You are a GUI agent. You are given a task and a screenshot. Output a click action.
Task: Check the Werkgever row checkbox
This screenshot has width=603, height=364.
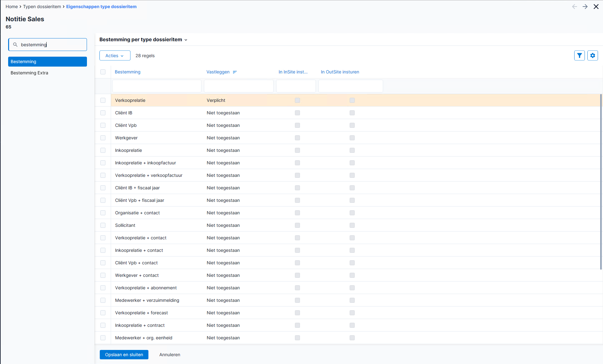tap(103, 138)
